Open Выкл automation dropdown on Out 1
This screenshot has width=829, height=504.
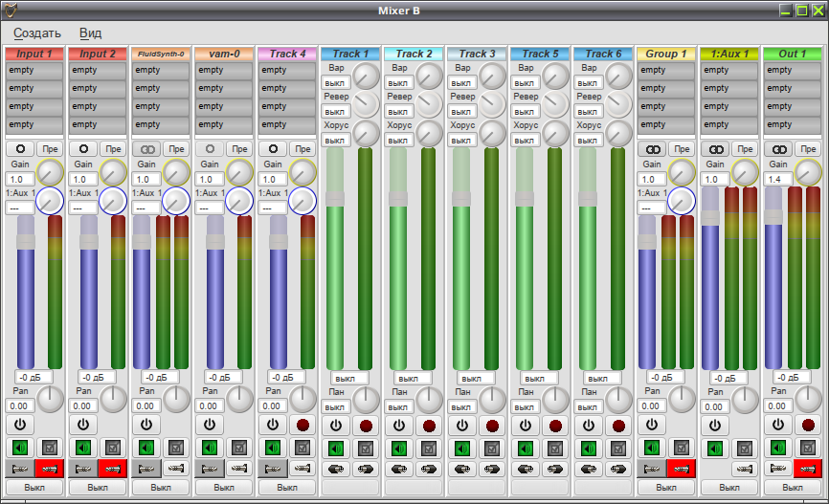(793, 488)
